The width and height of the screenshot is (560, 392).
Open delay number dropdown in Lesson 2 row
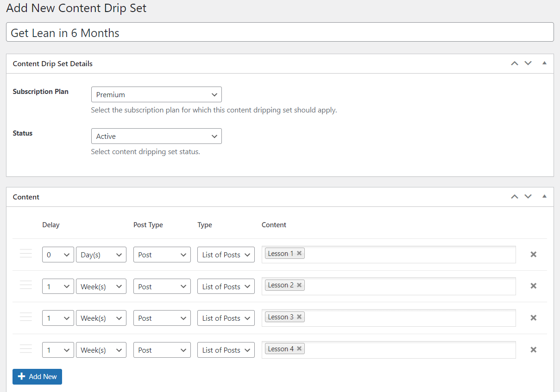pos(58,286)
